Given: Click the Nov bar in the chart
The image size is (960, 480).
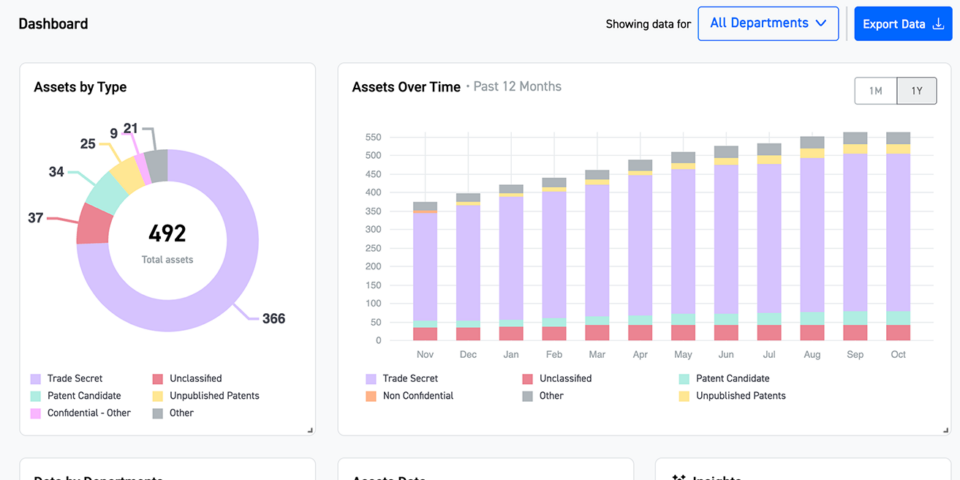Looking at the screenshot, I should pyautogui.click(x=425, y=271).
